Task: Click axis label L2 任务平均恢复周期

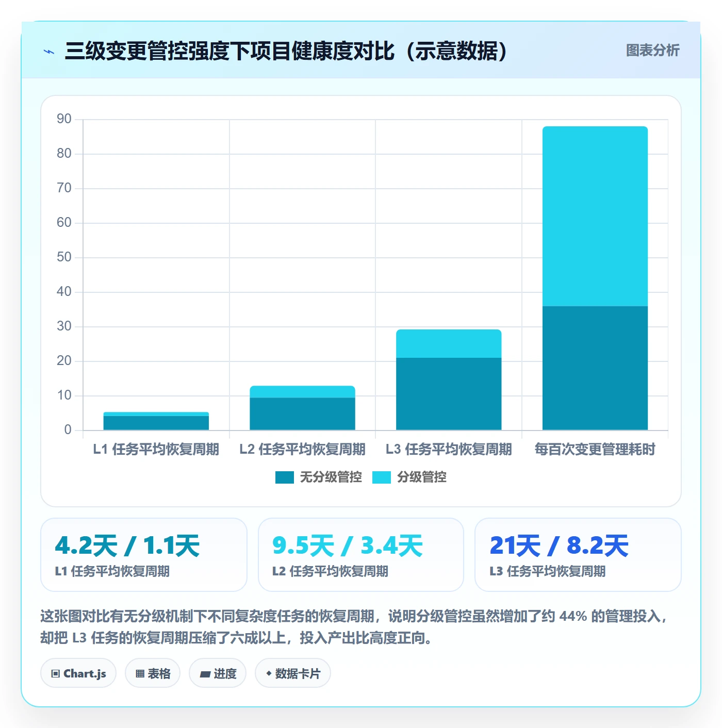Action: (x=303, y=449)
